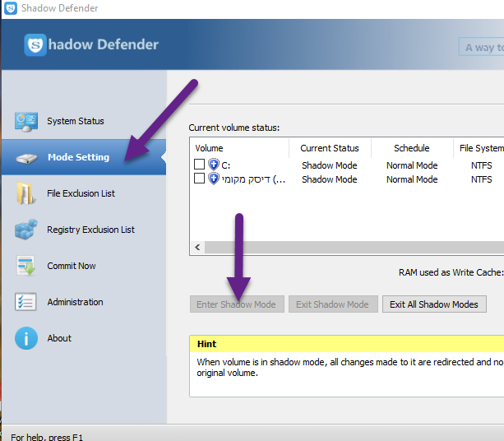Viewport: 504px width, 441px height.
Task: Click the Enter Shadow Mode button
Action: 237,304
